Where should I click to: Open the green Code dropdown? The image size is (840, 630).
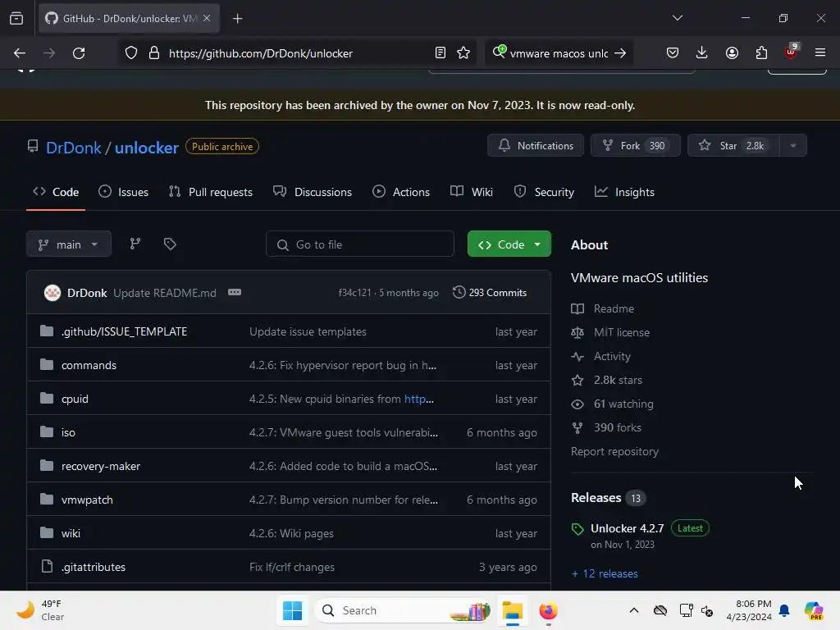point(509,244)
